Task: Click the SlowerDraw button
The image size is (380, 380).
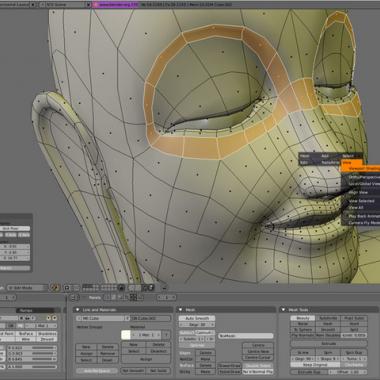Action: (x=229, y=366)
